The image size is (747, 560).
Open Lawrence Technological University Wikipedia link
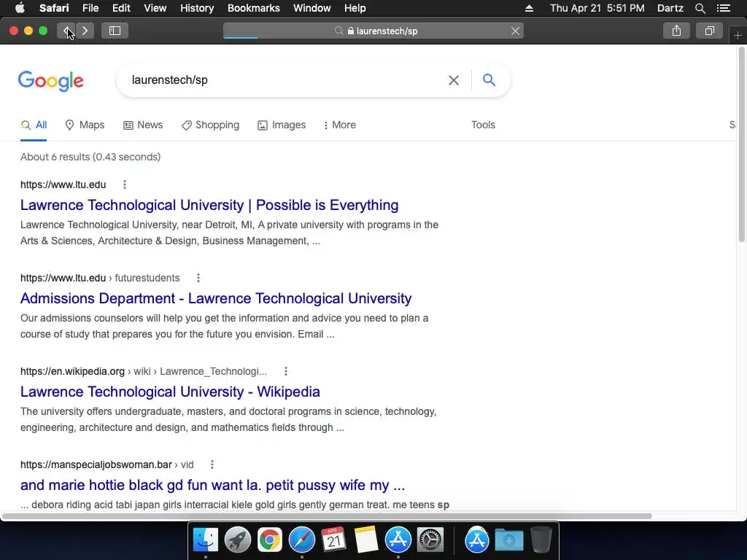(170, 392)
